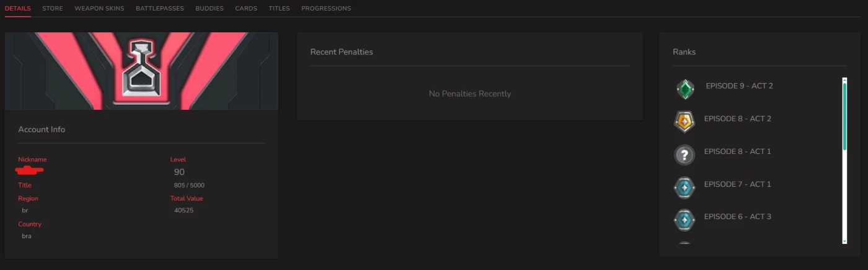The image size is (868, 270).
Task: Click the Ranks panel scrollbar thumb
Action: pyautogui.click(x=844, y=115)
